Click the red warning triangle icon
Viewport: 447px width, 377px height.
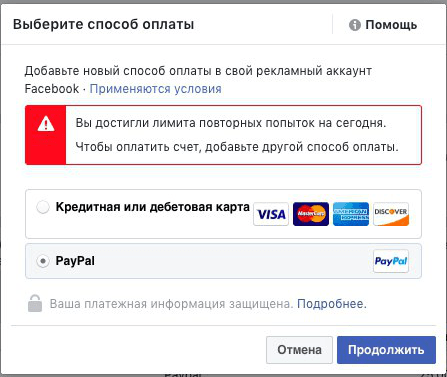[46, 124]
